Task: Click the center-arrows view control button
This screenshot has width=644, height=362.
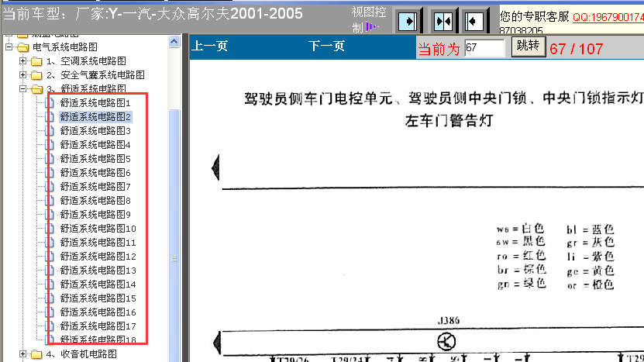Action: click(443, 21)
